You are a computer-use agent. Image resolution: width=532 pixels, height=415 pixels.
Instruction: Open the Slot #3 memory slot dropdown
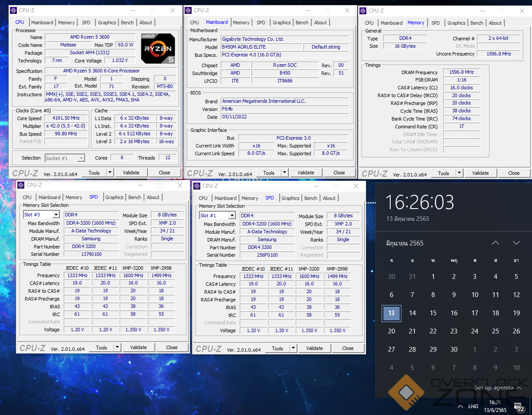[56, 215]
